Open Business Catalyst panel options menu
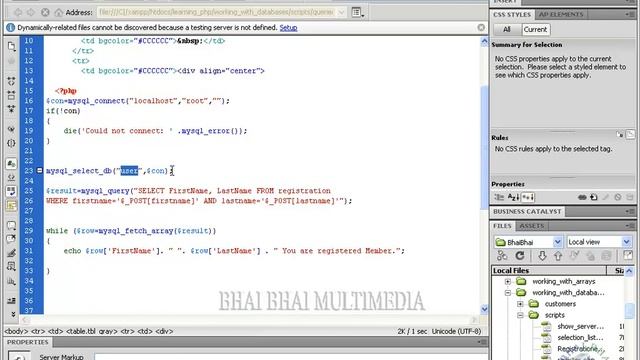640x360 pixels. 630,211
